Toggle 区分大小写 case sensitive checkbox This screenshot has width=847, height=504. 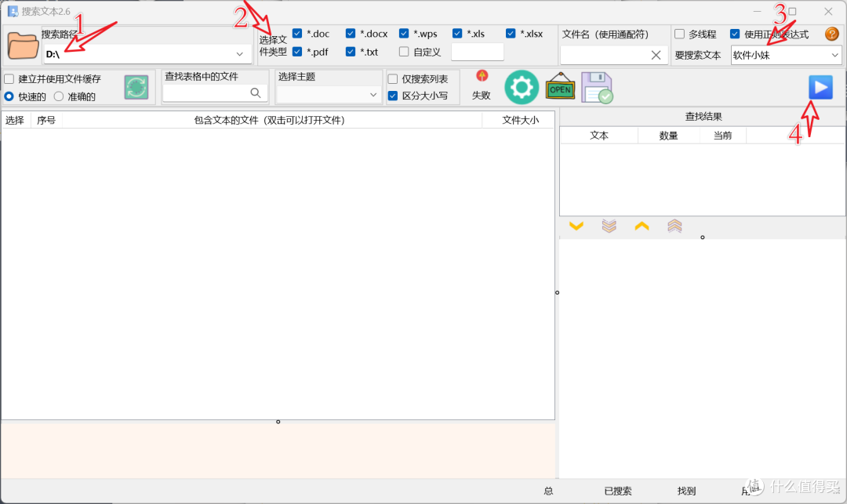pyautogui.click(x=393, y=96)
